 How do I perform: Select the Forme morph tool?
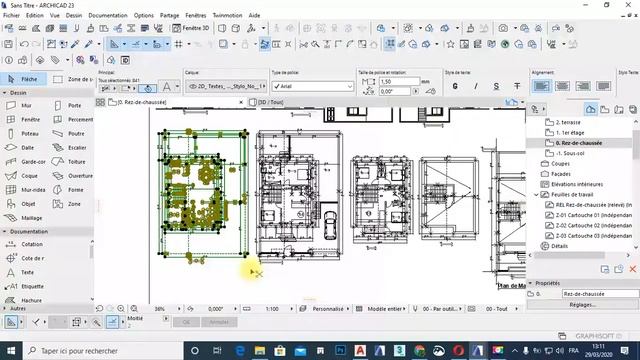pyautogui.click(x=69, y=190)
